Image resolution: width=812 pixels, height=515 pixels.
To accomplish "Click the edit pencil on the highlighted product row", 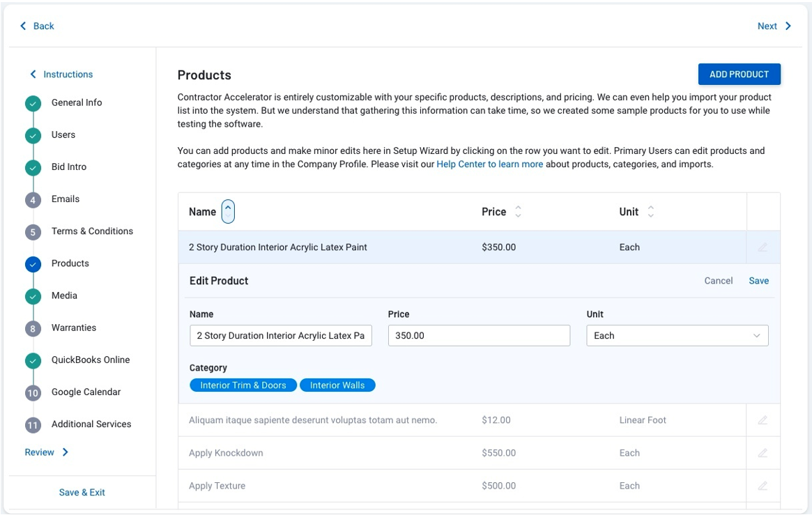I will pos(763,247).
